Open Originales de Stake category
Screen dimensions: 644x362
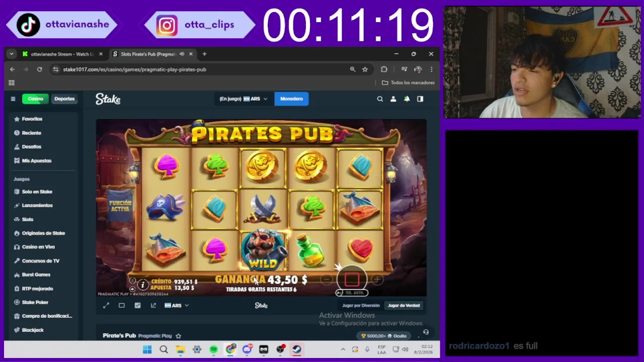[x=43, y=233]
